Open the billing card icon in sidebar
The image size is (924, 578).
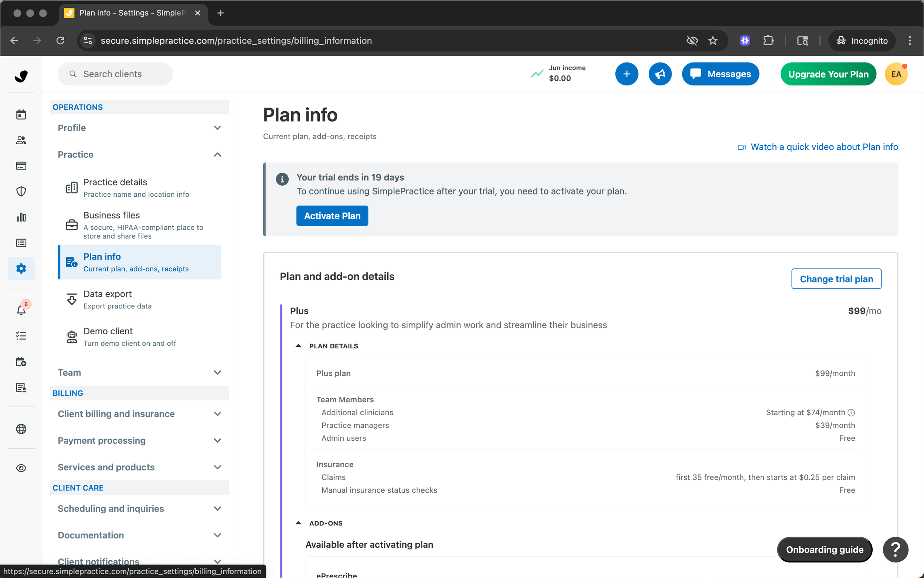coord(21,166)
